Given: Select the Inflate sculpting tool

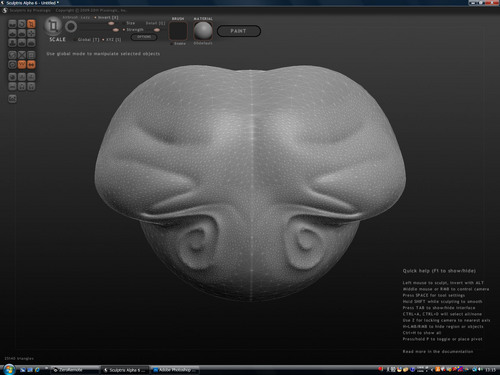Looking at the screenshot, I should (12, 42).
